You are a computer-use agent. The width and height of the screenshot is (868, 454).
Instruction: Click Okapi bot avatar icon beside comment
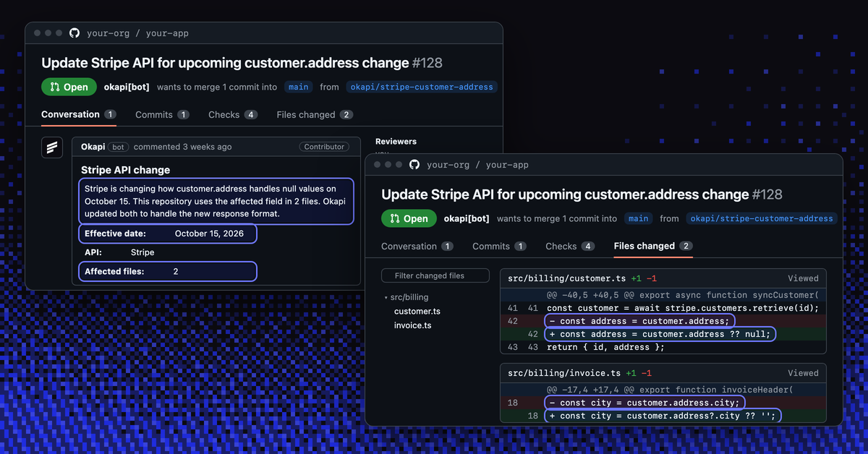coord(52,147)
